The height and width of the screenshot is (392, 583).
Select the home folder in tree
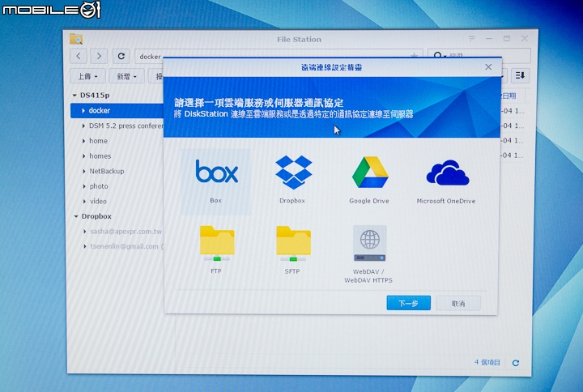click(x=98, y=141)
